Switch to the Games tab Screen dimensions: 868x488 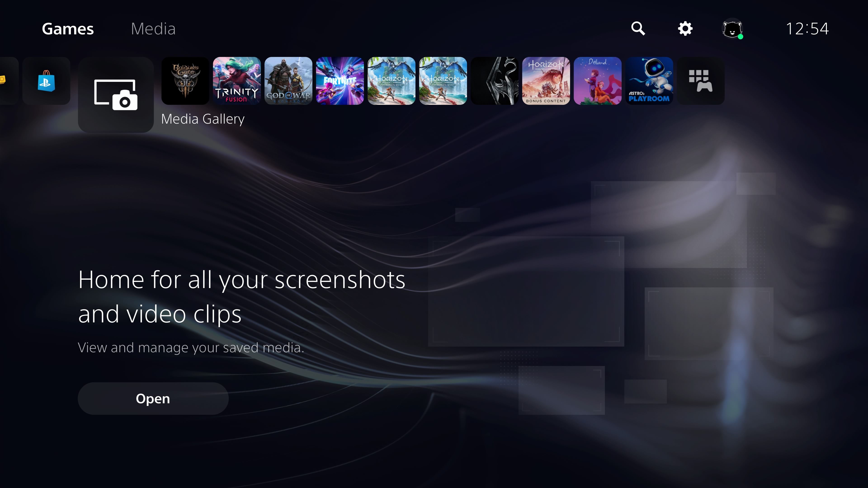pyautogui.click(x=67, y=28)
